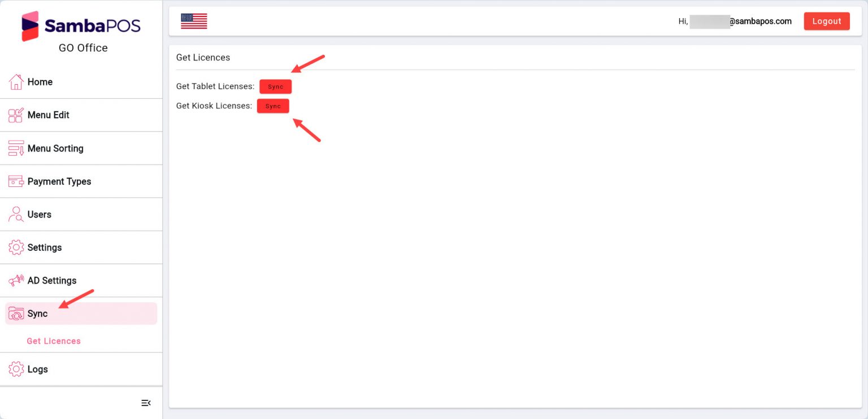
Task: Sync the Tablet Licenses
Action: coord(276,86)
